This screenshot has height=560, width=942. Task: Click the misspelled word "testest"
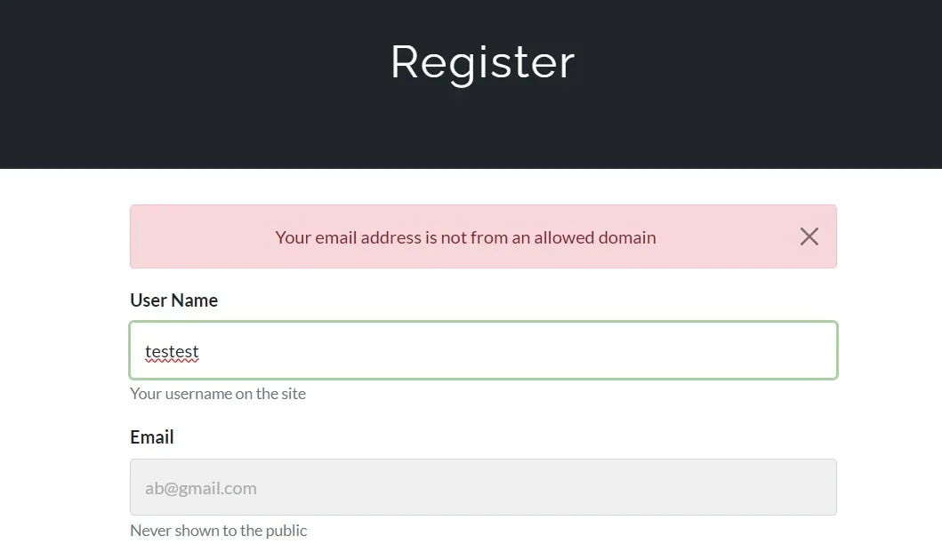172,352
